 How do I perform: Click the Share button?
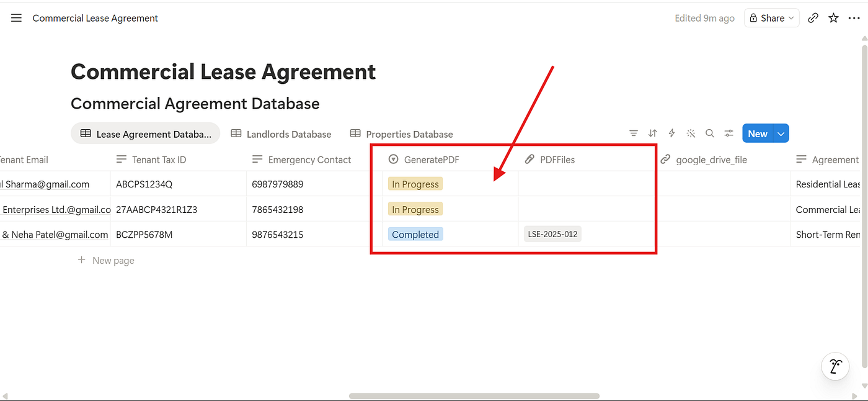click(771, 18)
